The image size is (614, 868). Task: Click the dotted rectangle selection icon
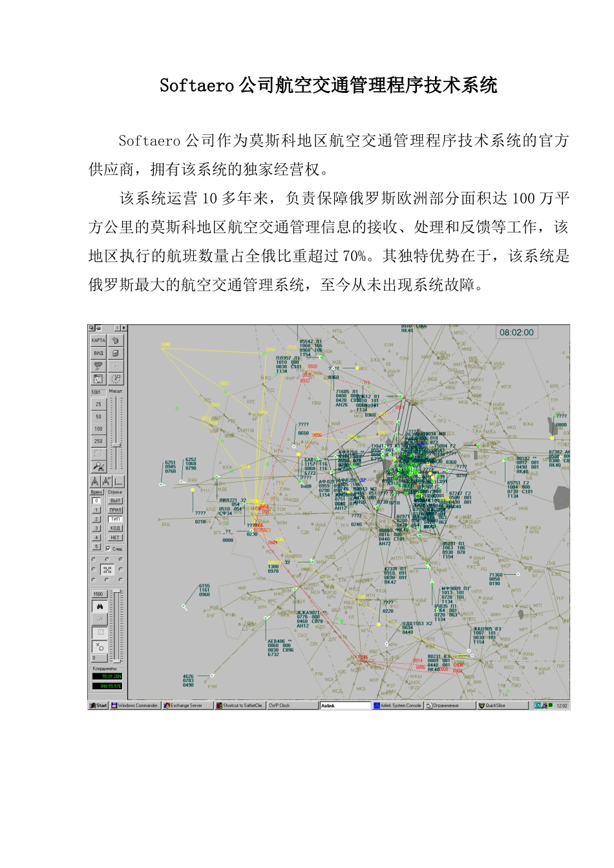coord(98,454)
